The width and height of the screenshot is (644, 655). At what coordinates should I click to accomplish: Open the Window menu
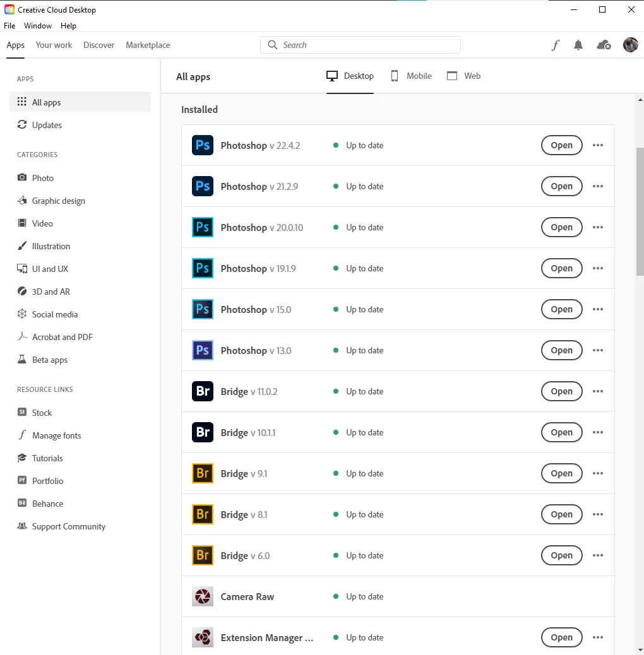point(38,26)
